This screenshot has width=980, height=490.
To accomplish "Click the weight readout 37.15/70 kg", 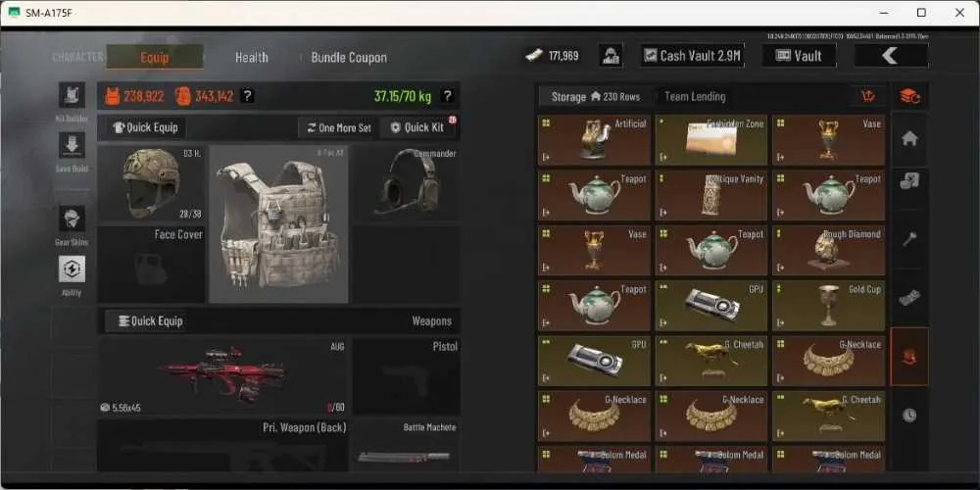I will (403, 96).
